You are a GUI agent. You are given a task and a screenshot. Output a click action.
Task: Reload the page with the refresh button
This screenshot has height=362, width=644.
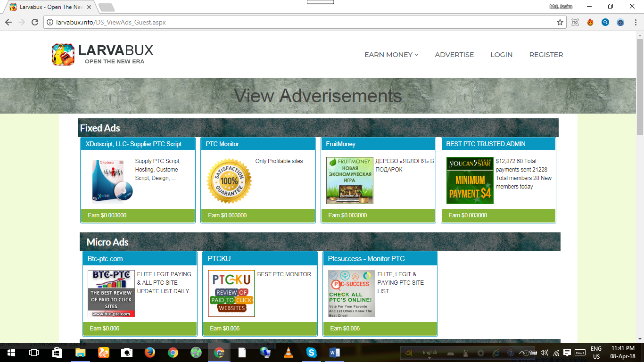click(34, 22)
